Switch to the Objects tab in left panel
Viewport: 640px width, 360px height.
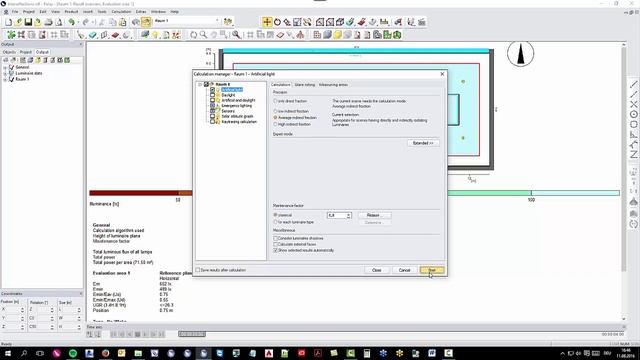click(9, 52)
